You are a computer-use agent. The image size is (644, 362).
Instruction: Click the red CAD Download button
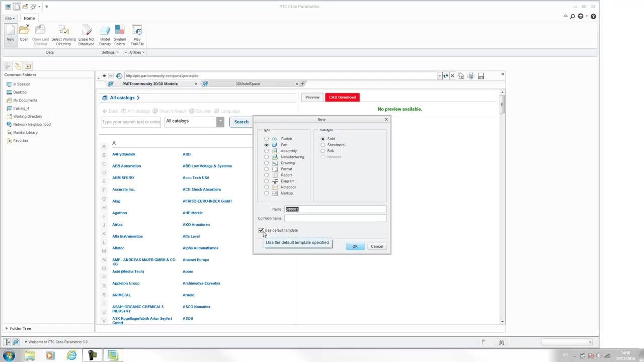[x=342, y=97]
